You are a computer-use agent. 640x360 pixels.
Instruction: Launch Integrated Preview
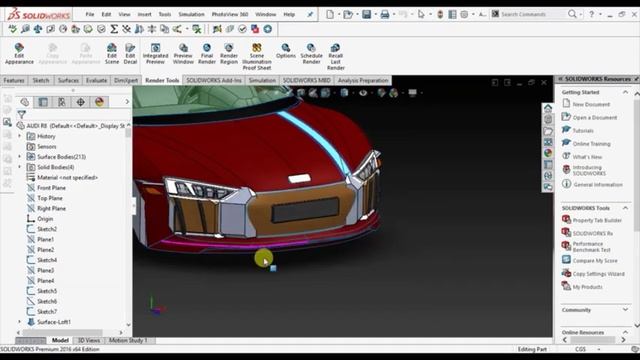(x=155, y=53)
